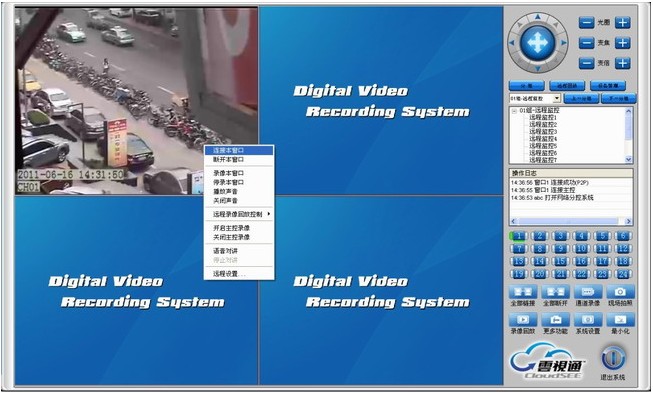Select window button 6

click(x=623, y=236)
